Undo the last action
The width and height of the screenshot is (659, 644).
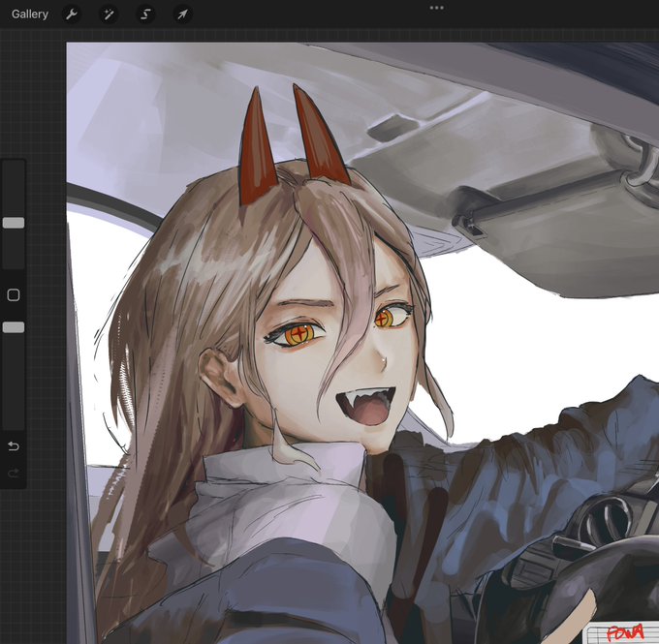tap(14, 445)
